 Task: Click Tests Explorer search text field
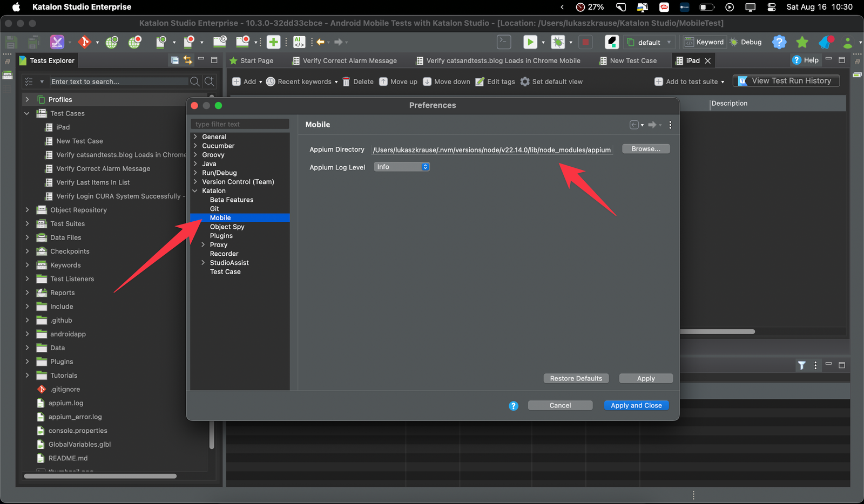pyautogui.click(x=119, y=81)
